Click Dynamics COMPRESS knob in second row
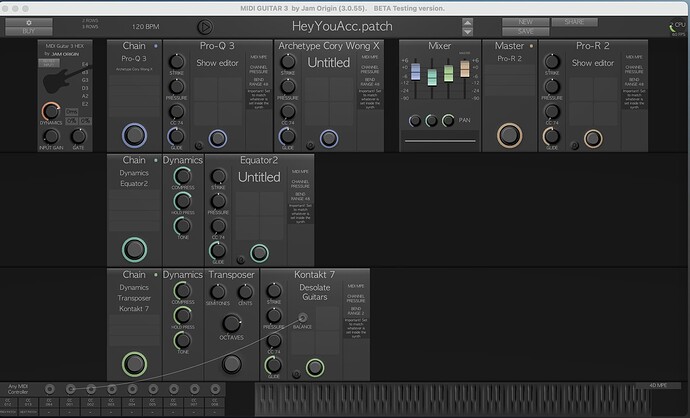The image size is (690, 418). tap(183, 176)
